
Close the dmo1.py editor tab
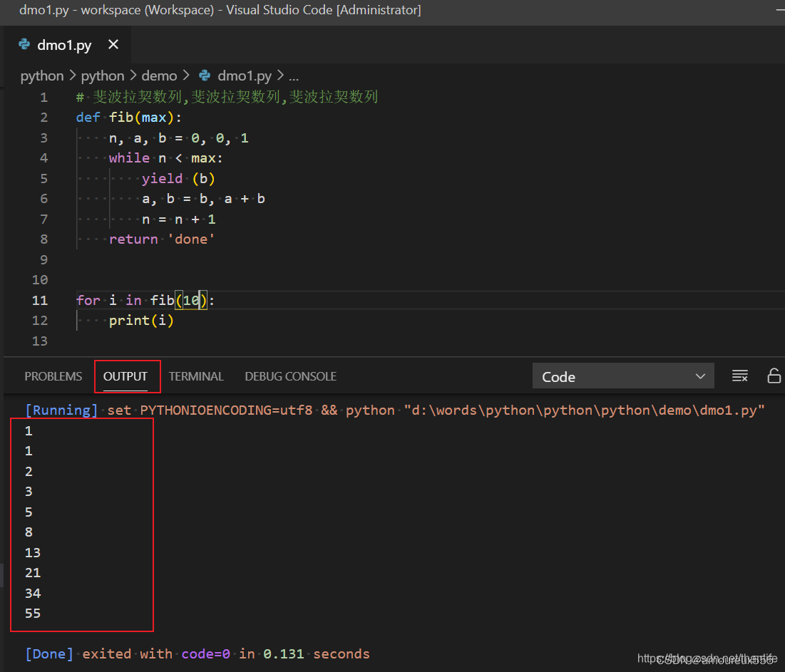click(113, 44)
